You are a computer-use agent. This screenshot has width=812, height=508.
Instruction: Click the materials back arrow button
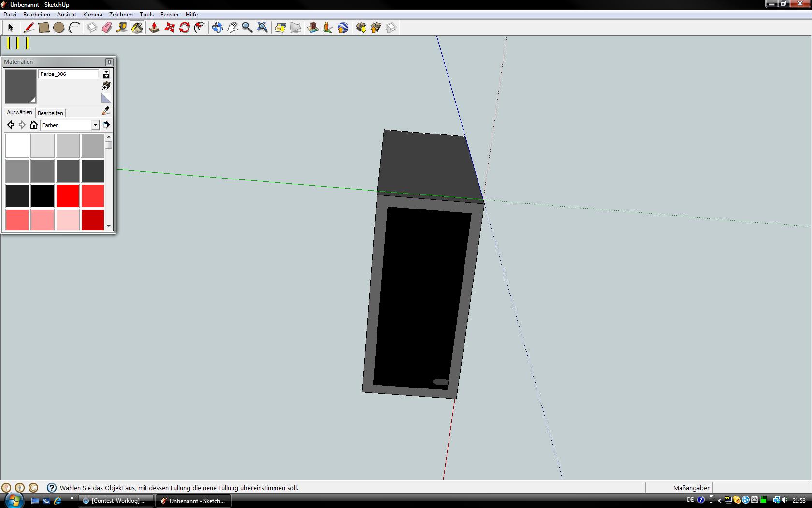pos(11,125)
